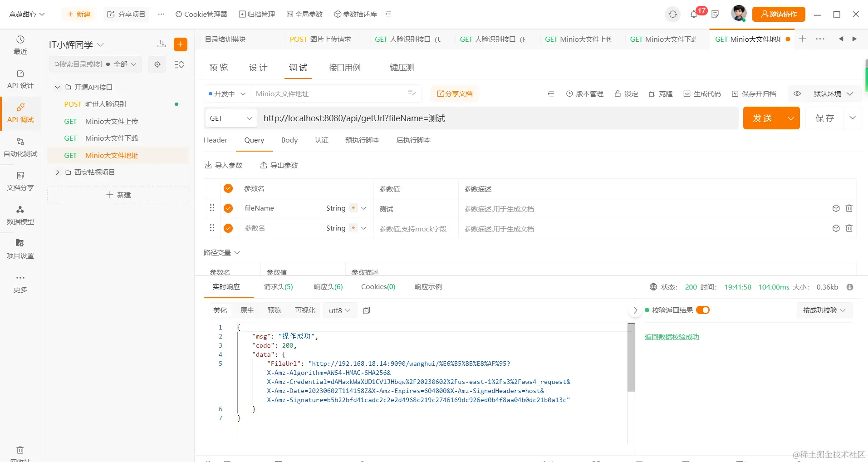
Task: Open the 开发中 status dropdown
Action: pos(227,93)
